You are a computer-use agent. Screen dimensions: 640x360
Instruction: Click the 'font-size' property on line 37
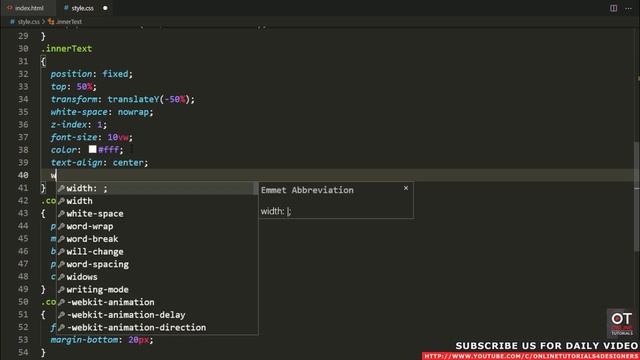pyautogui.click(x=74, y=137)
